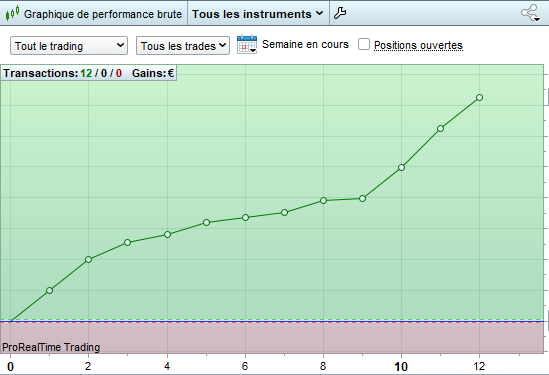The height and width of the screenshot is (375, 549).
Task: Click the Transactions summary box
Action: tap(89, 73)
